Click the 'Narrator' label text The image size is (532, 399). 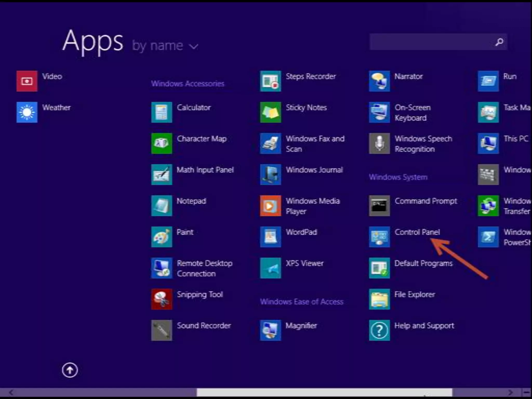[x=409, y=76]
